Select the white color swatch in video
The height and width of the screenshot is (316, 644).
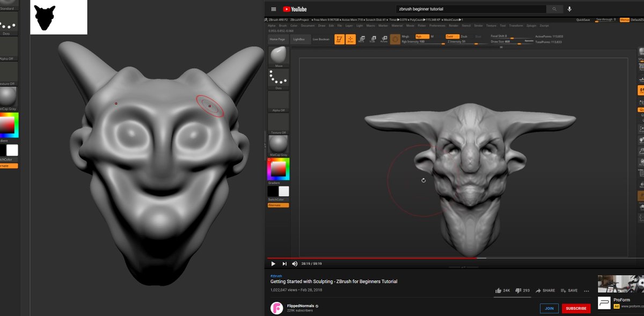tap(284, 192)
